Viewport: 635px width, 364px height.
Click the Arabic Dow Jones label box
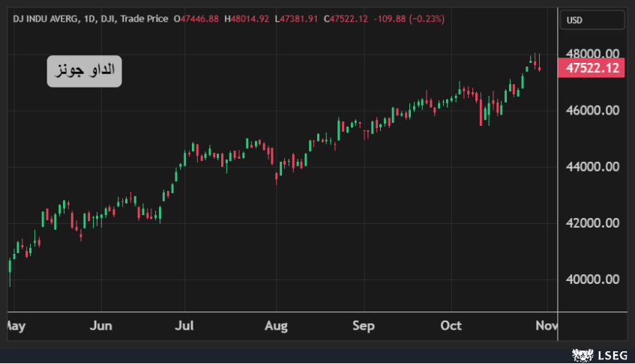click(84, 71)
